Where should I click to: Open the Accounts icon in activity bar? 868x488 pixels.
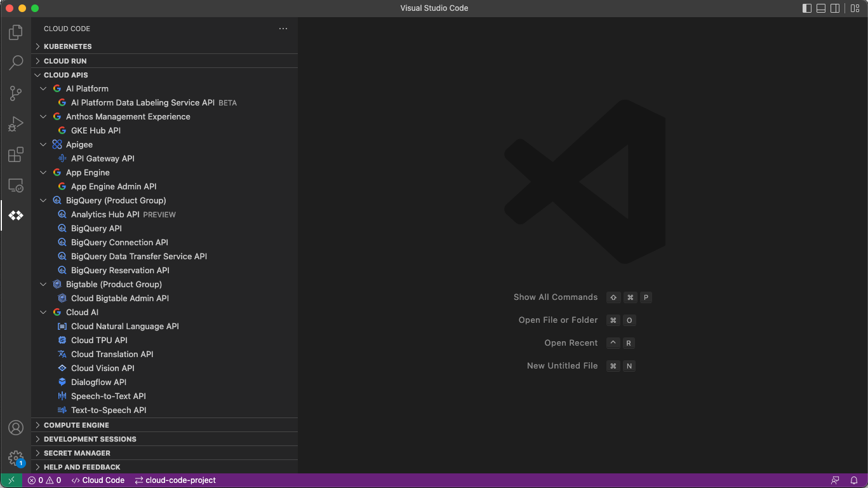click(x=16, y=428)
